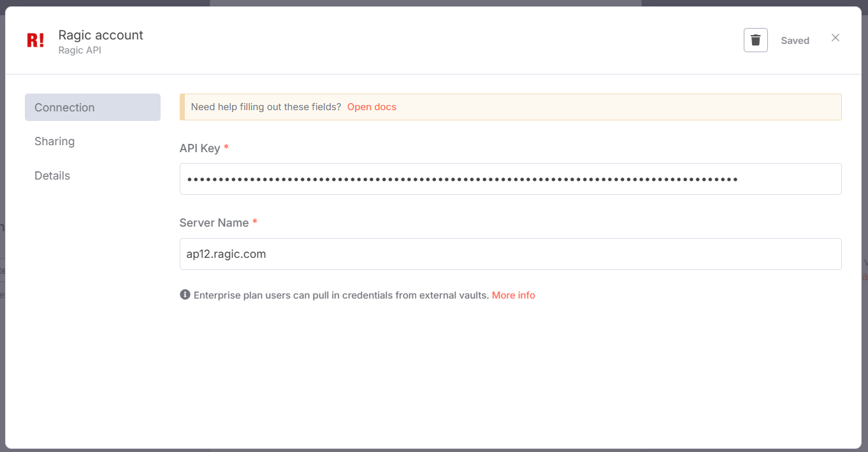
Task: Click the Ragic API subtitle text
Action: [x=80, y=50]
